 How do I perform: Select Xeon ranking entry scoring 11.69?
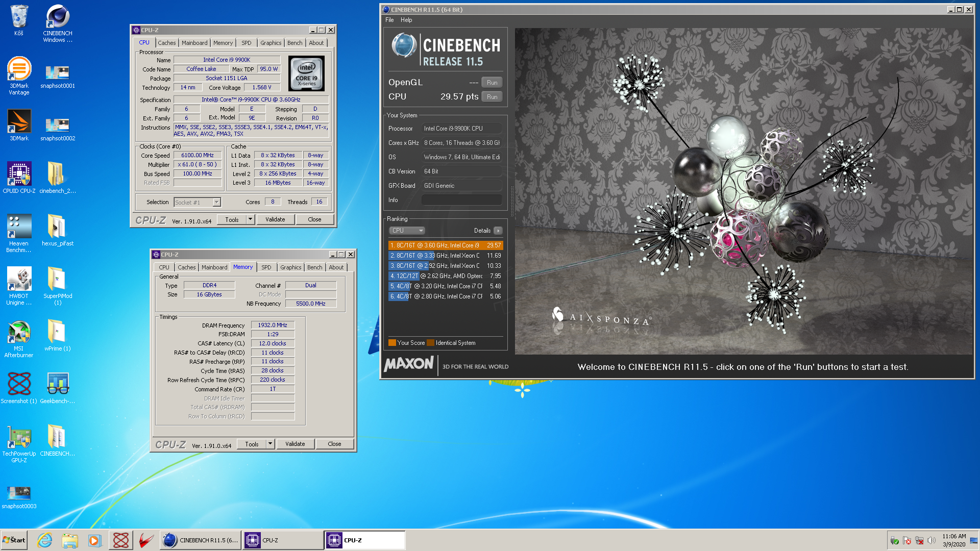click(x=446, y=256)
